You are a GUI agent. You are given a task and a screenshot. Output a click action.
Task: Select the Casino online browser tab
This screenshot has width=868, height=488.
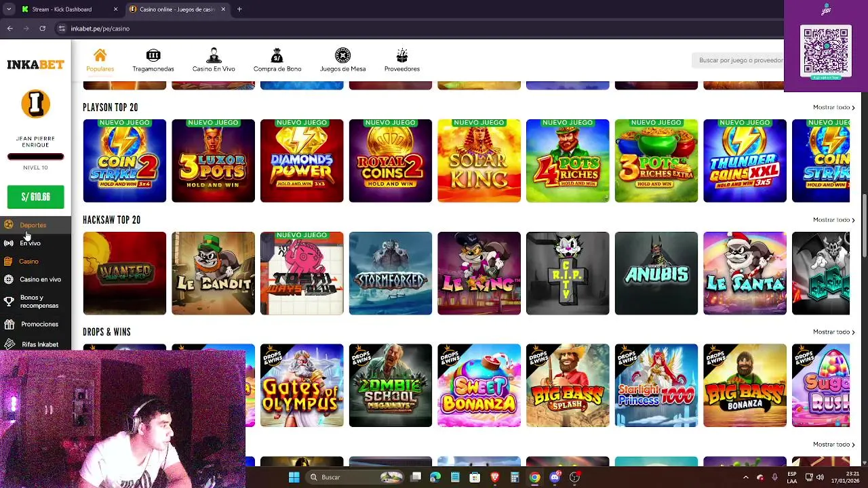point(178,9)
